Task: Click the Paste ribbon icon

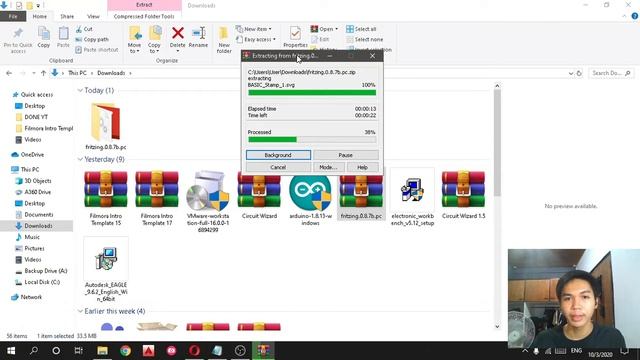Action: 63,38
